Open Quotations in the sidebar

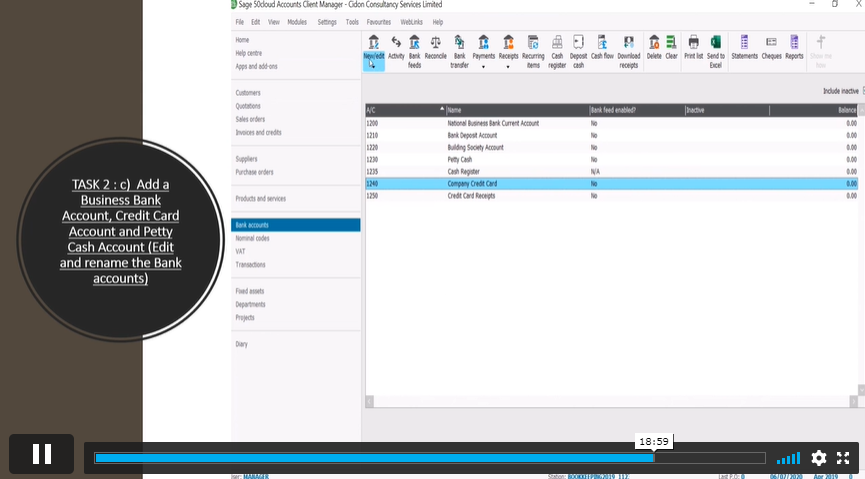pos(248,106)
